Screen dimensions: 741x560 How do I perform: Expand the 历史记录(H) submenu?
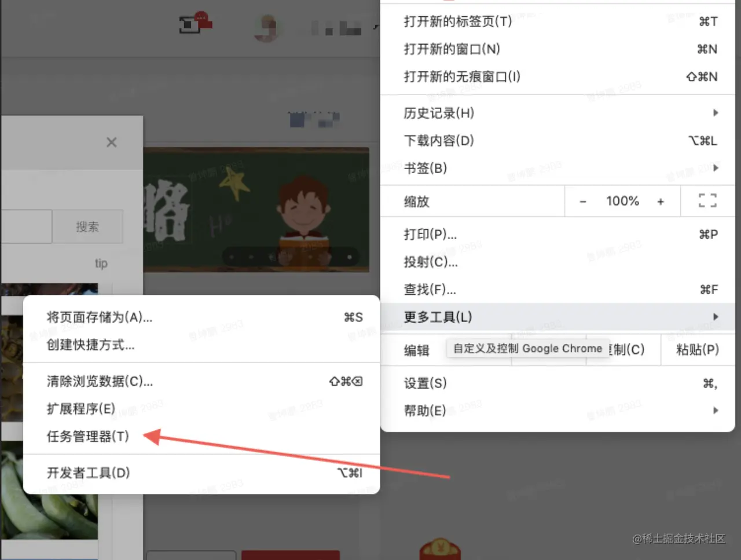[557, 113]
